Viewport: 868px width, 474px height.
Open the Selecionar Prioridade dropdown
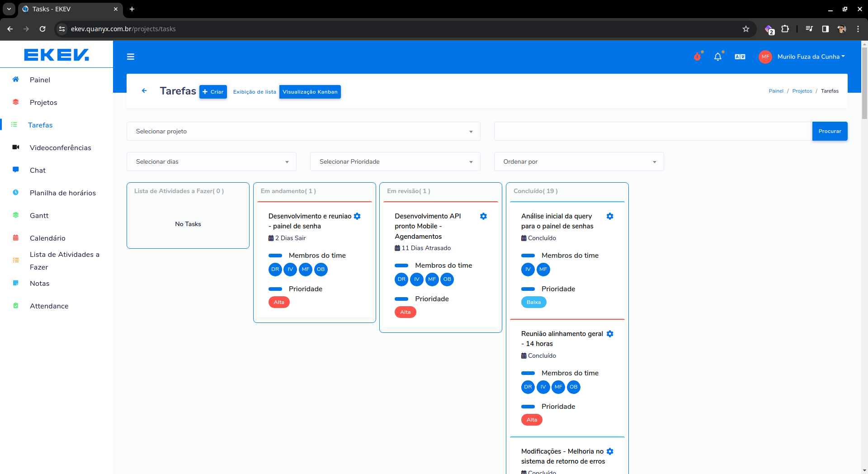(x=395, y=161)
